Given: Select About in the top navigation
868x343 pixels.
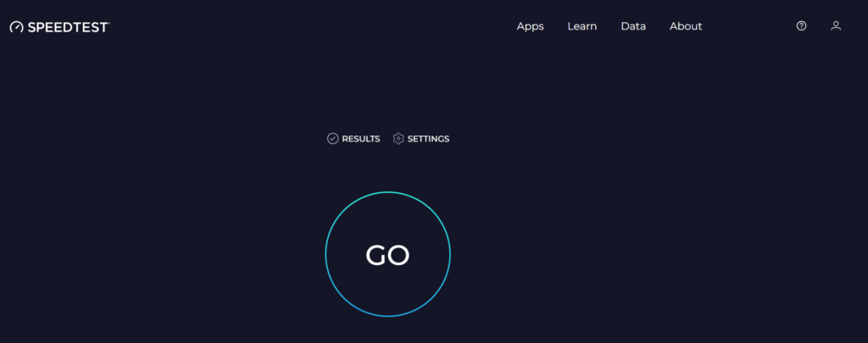Looking at the screenshot, I should pos(686,26).
